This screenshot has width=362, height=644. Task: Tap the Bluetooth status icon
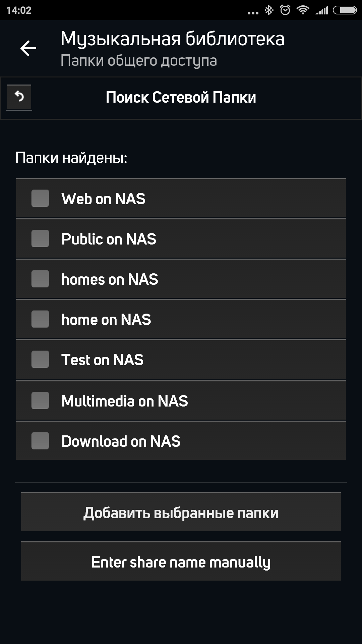pos(269,10)
